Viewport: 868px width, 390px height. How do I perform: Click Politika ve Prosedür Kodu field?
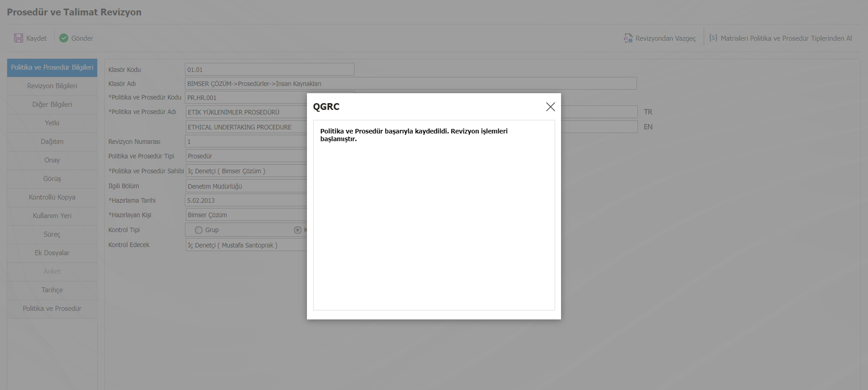click(x=246, y=97)
